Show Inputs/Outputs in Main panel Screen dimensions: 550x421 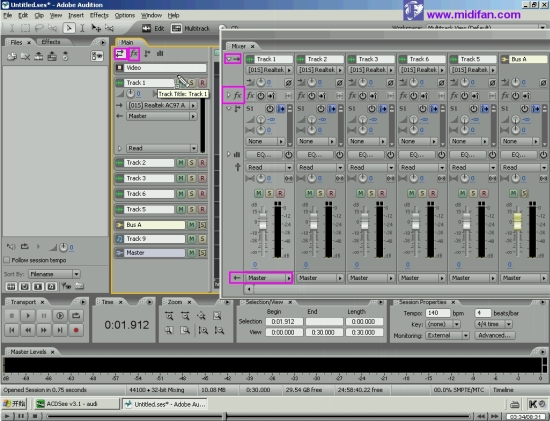click(120, 54)
